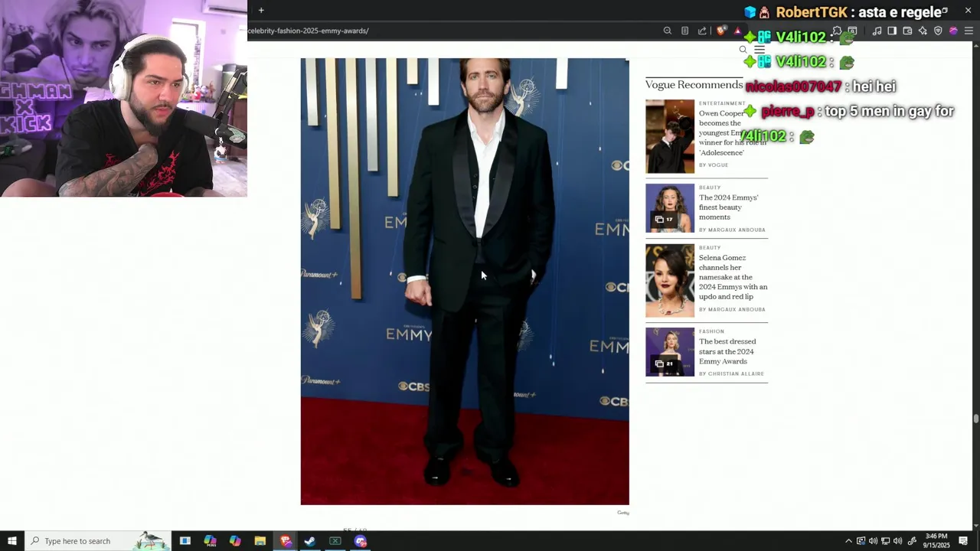The width and height of the screenshot is (980, 551).
Task: Click author 'By Margaux Anbouba' under Selena Gomez
Action: coord(732,310)
